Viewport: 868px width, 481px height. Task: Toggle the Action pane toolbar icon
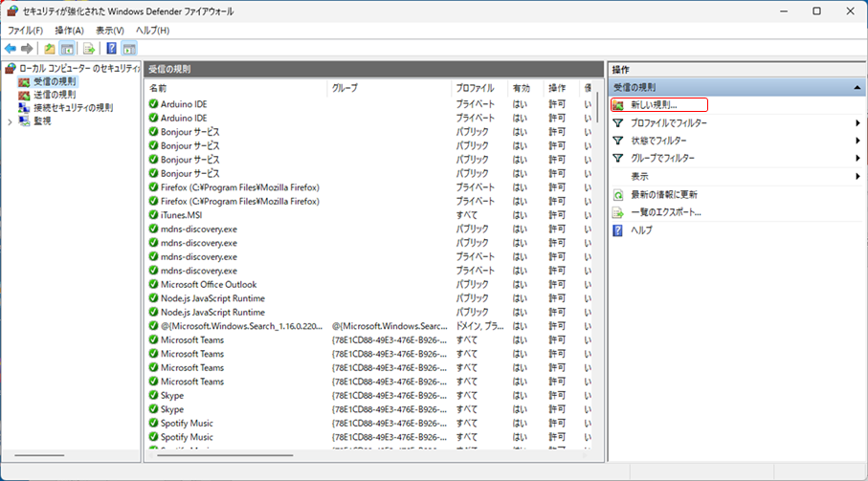[x=129, y=48]
